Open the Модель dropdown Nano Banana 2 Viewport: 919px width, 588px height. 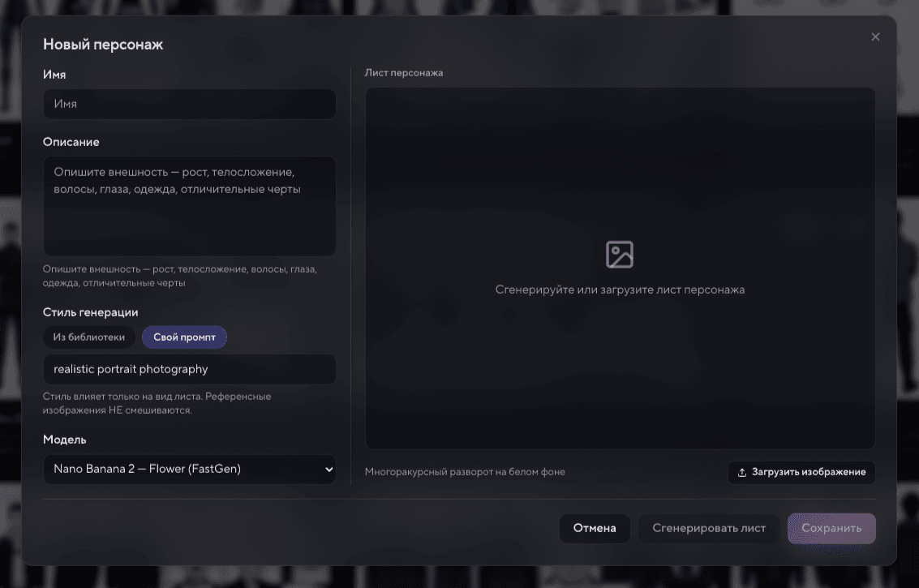pos(189,469)
